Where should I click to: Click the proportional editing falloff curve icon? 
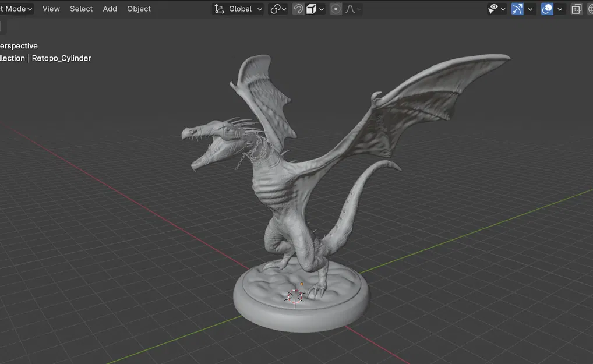[349, 8]
